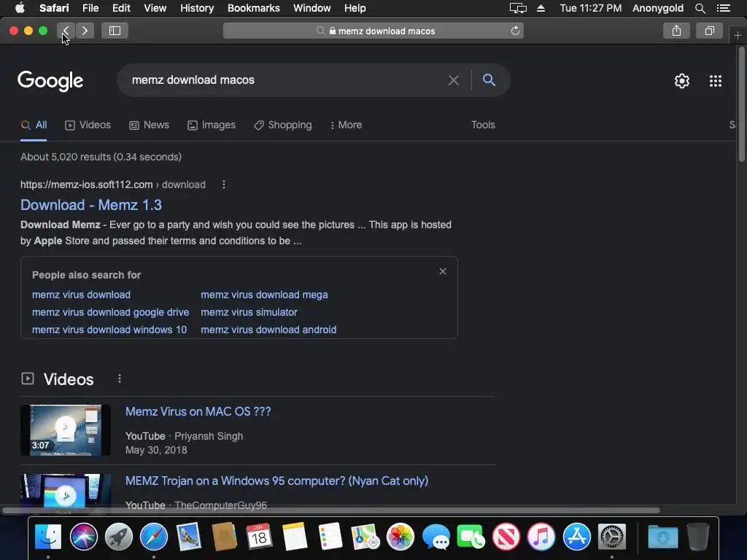
Task: Open Photos from the Dock
Action: [x=400, y=537]
